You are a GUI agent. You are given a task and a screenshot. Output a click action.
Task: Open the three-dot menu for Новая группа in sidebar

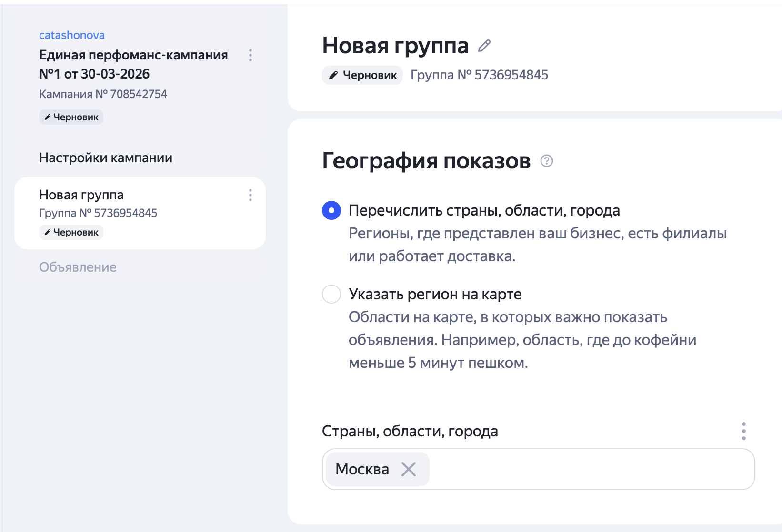click(x=251, y=196)
